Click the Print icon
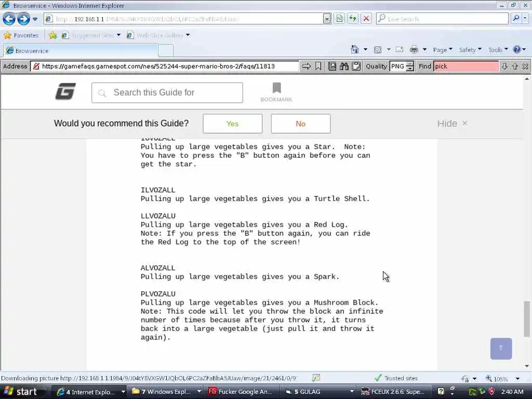This screenshot has height=399, width=532. [x=414, y=50]
